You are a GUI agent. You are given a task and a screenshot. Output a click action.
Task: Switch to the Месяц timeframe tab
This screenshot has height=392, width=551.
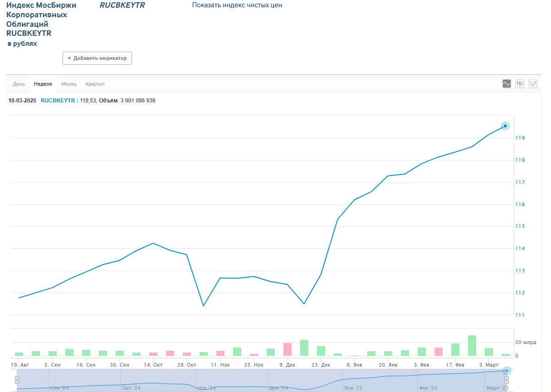[x=69, y=84]
